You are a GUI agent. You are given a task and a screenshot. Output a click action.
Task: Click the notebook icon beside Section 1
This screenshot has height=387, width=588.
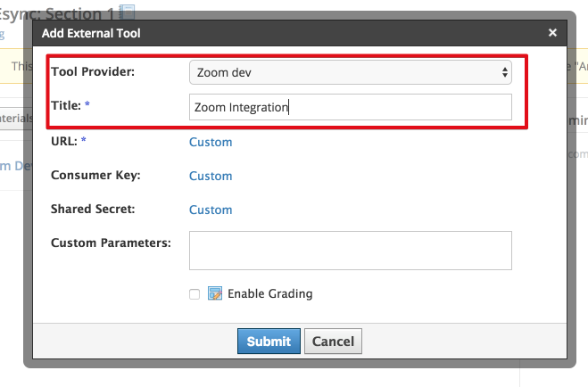point(127,12)
